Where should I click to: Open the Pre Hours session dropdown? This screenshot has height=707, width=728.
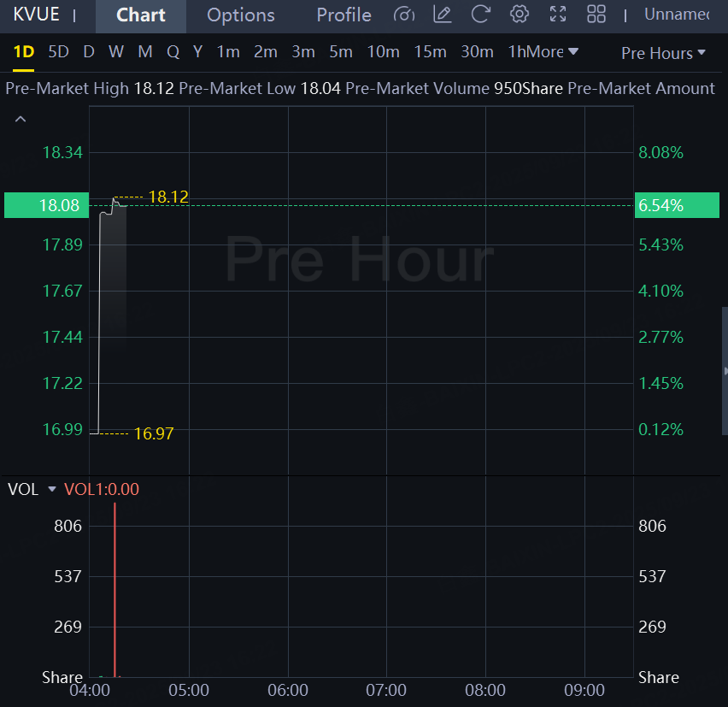coord(663,53)
